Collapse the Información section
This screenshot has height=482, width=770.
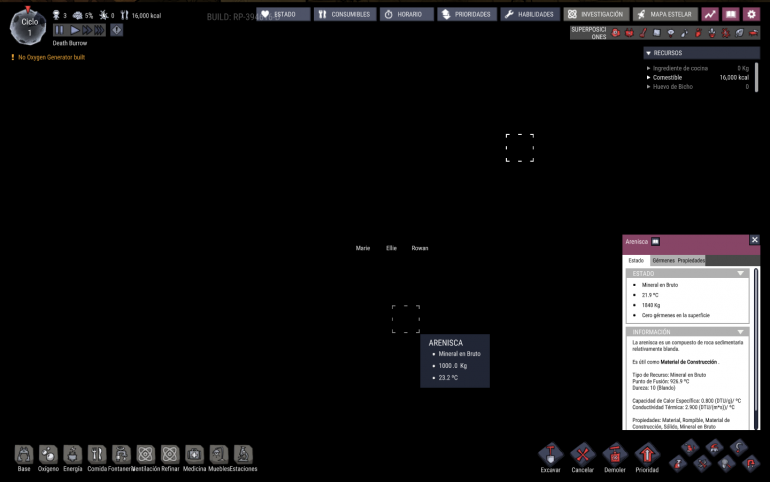point(740,332)
